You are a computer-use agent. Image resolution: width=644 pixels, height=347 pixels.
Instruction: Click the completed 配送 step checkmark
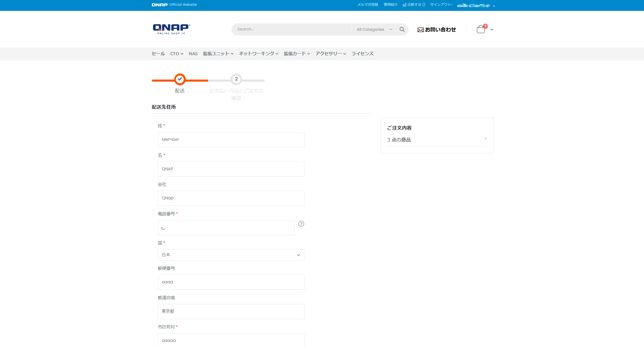tap(180, 79)
